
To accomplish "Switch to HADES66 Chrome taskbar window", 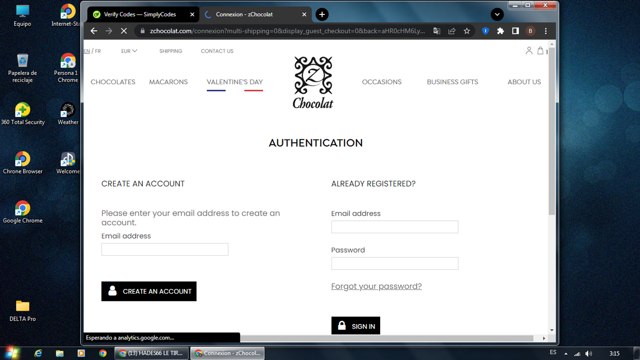I will [x=151, y=353].
